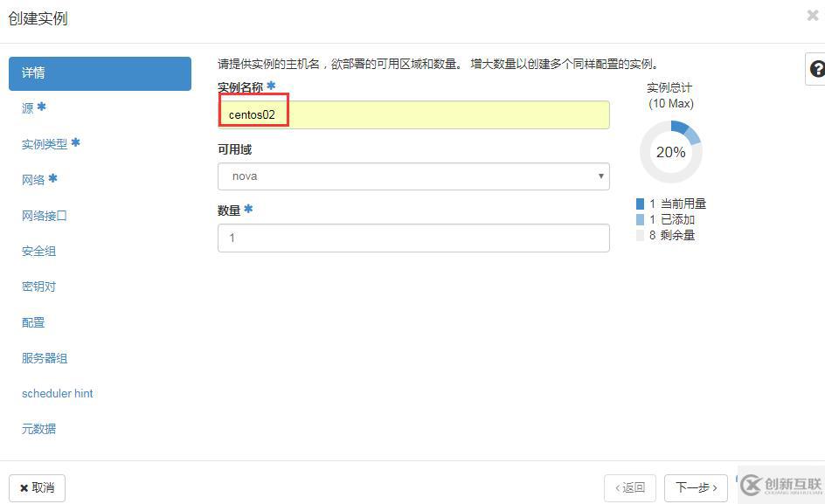825x504 pixels.
Task: Expand the 可用域 nova dropdown
Action: (413, 176)
